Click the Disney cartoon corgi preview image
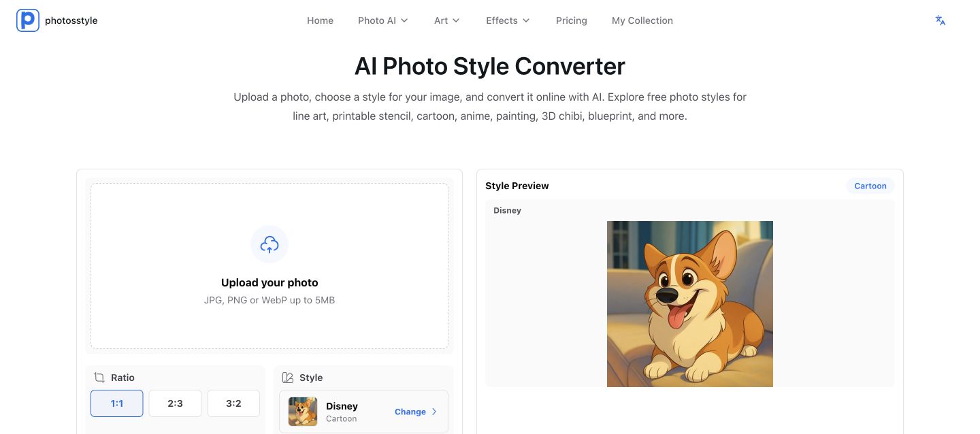980x434 pixels. 690,304
